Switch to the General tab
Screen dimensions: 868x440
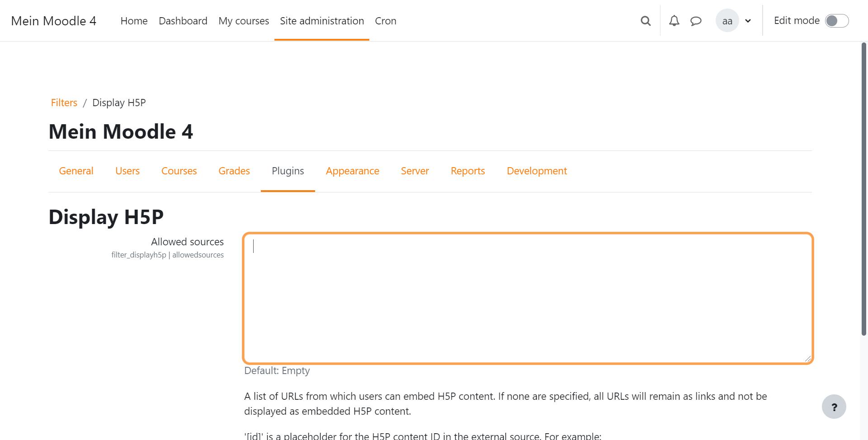[x=76, y=171]
